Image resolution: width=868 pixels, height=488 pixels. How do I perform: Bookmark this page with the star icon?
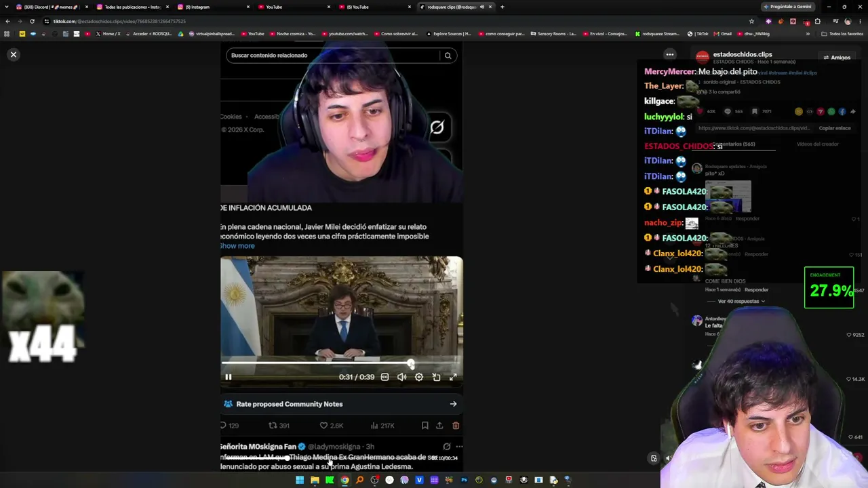tap(751, 21)
